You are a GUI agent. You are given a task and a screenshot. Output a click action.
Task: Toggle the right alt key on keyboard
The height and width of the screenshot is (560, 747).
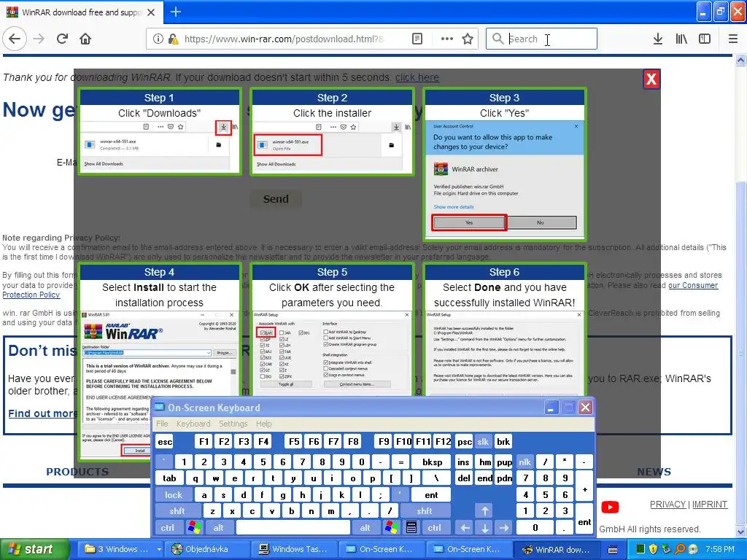[x=365, y=528]
